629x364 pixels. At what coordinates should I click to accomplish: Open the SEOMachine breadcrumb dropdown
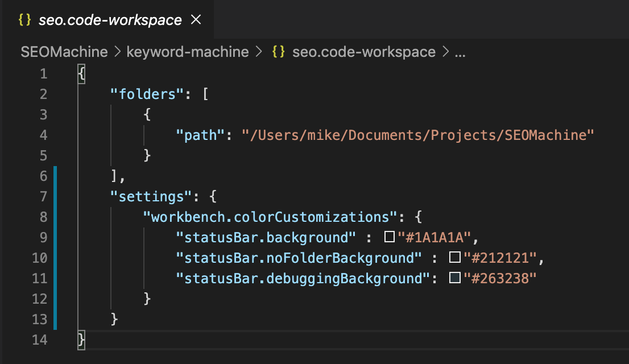(64, 52)
